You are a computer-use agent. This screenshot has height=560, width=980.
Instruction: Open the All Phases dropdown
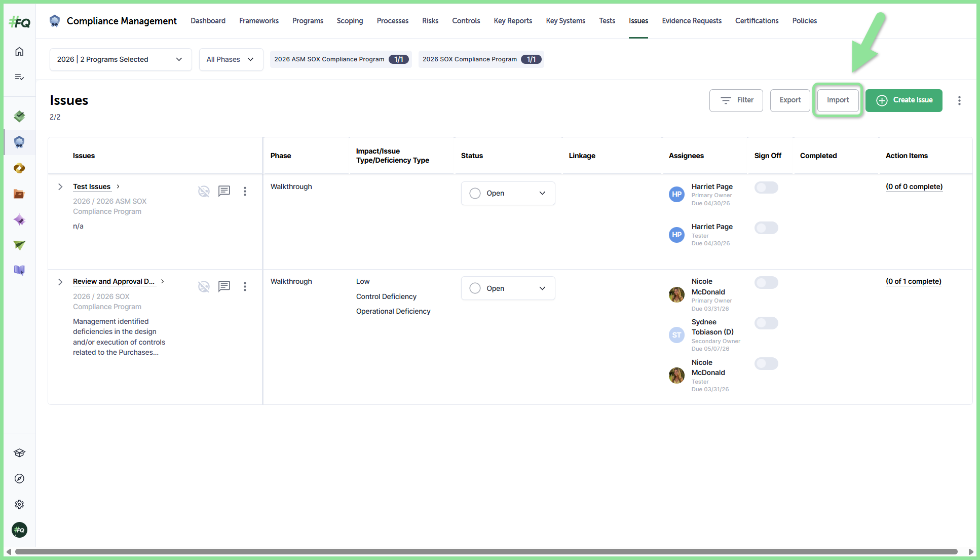coord(231,59)
